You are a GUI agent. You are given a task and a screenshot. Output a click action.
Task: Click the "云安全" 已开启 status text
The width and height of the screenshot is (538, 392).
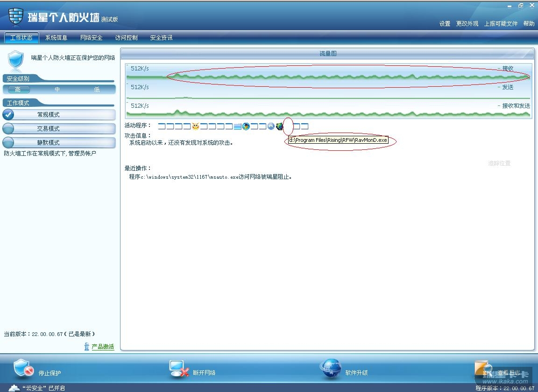(43, 388)
